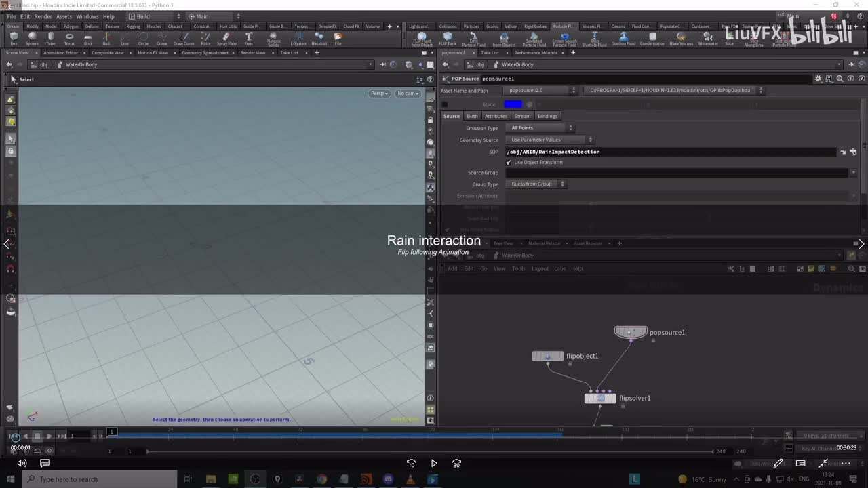The height and width of the screenshot is (488, 868).
Task: Select the popsource1 node in the network
Action: pyautogui.click(x=631, y=332)
